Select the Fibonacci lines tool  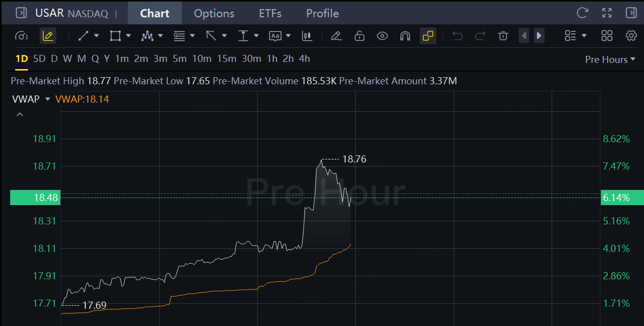(179, 36)
